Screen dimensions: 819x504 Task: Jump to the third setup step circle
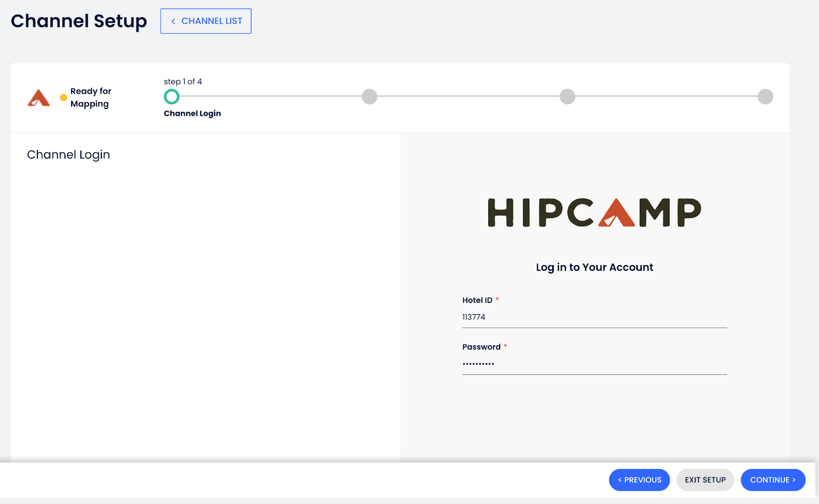click(x=567, y=96)
